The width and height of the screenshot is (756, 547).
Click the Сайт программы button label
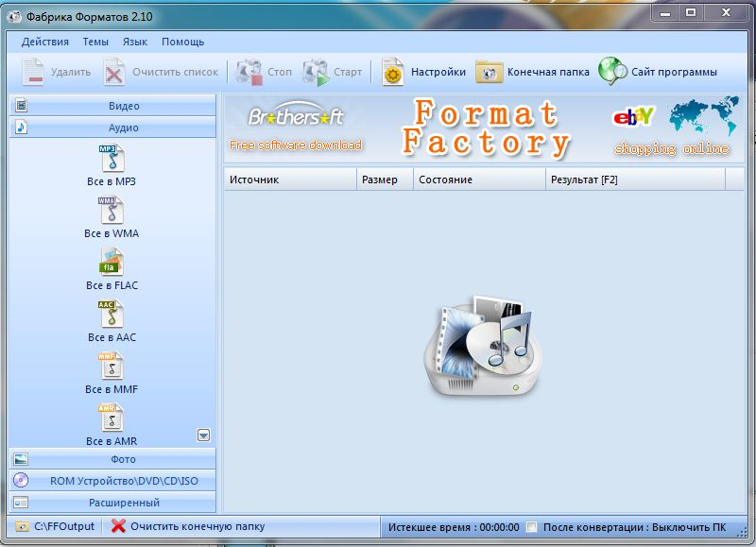[674, 73]
